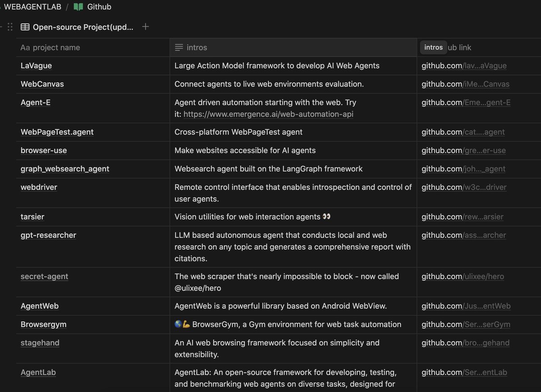This screenshot has width=541, height=392.
Task: Click the 'Remote control interface' intro cell
Action: (x=293, y=193)
